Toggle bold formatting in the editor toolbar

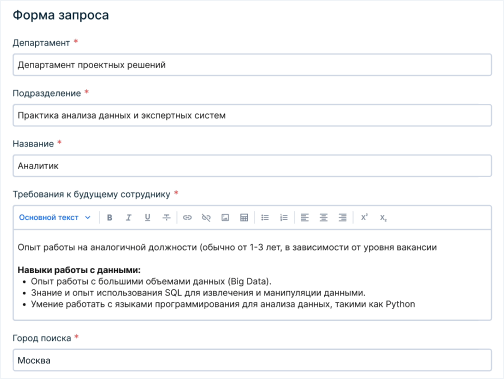tap(109, 218)
